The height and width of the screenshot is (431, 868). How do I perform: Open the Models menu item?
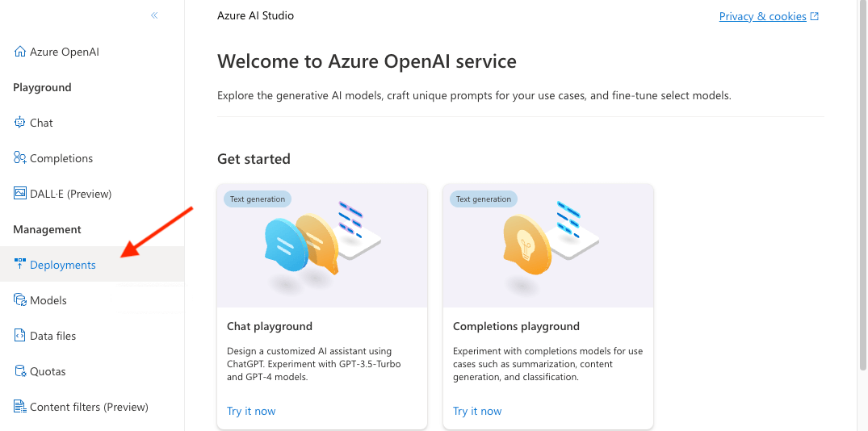48,300
